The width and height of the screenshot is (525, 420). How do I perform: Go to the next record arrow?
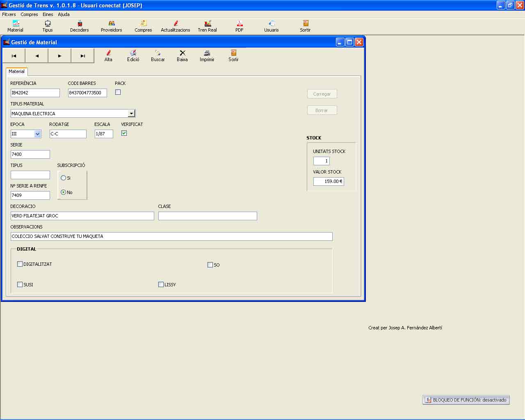pos(59,56)
